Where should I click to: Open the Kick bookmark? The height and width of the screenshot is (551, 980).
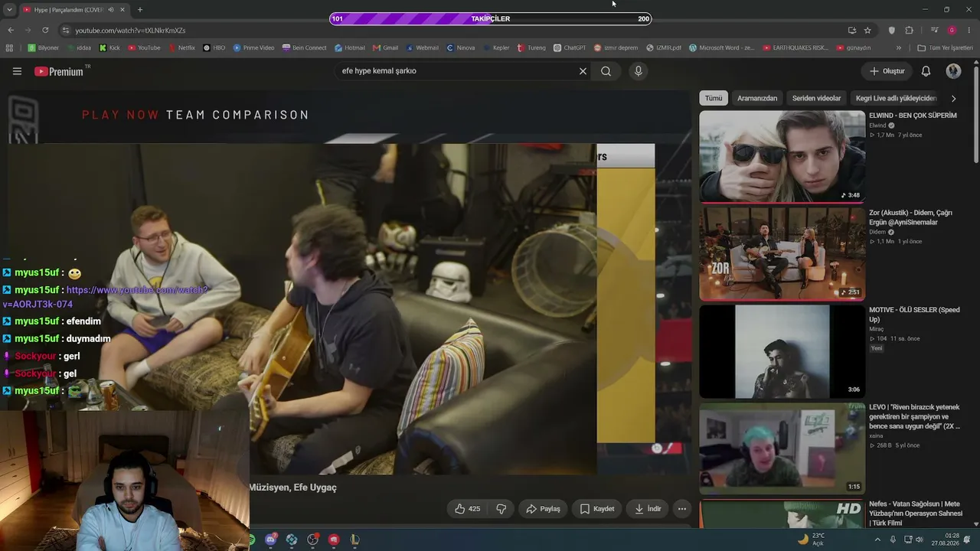tap(109, 48)
